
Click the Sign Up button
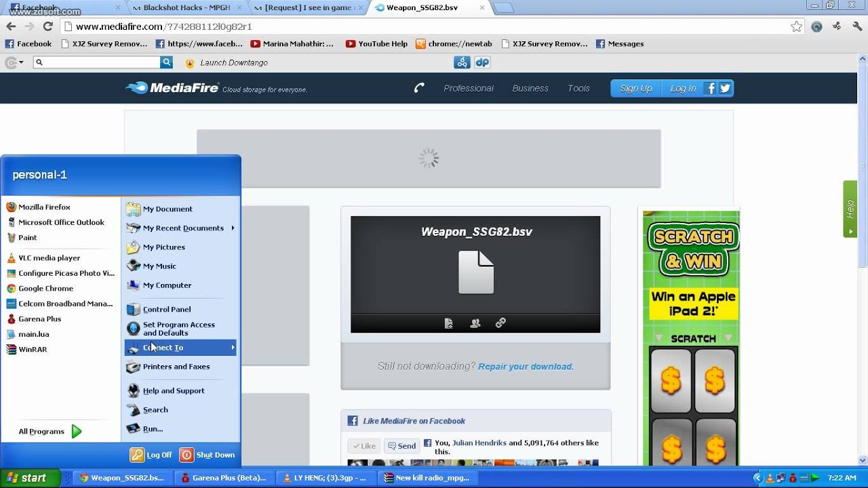click(x=636, y=88)
